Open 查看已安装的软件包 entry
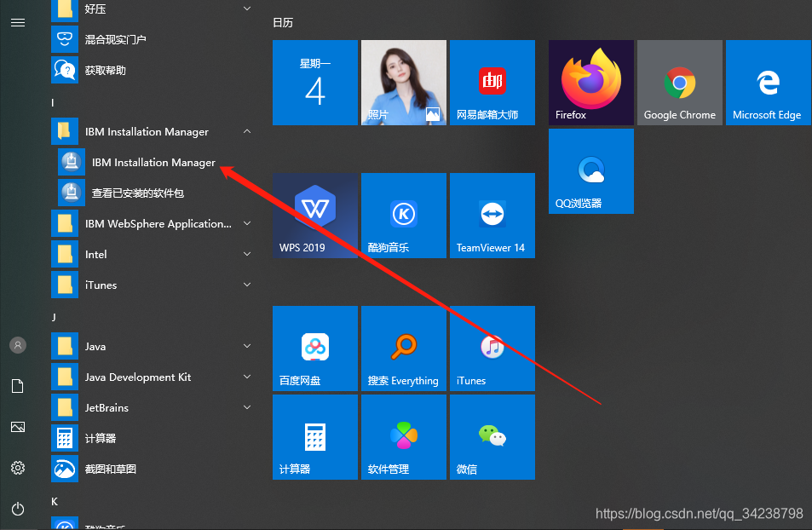 pyautogui.click(x=153, y=193)
